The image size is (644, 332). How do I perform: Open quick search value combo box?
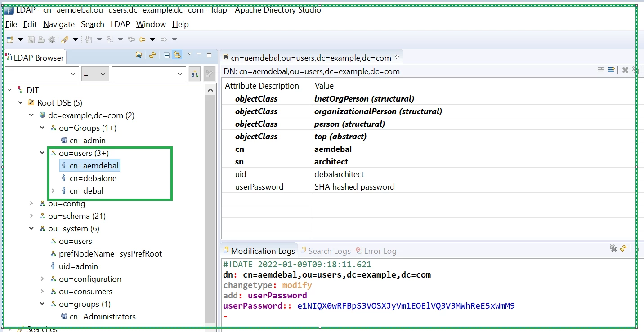(149, 74)
